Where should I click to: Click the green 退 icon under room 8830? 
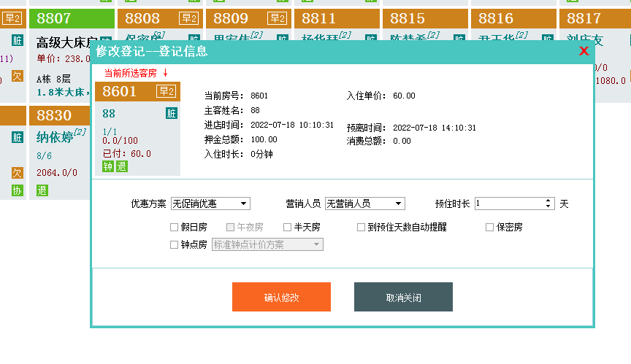click(x=42, y=190)
